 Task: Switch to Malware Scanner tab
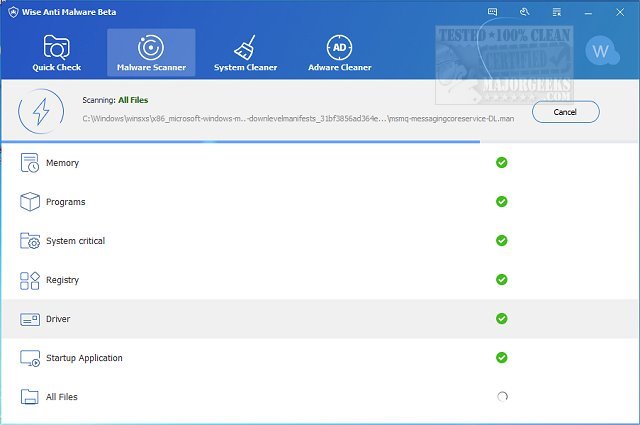coord(151,53)
